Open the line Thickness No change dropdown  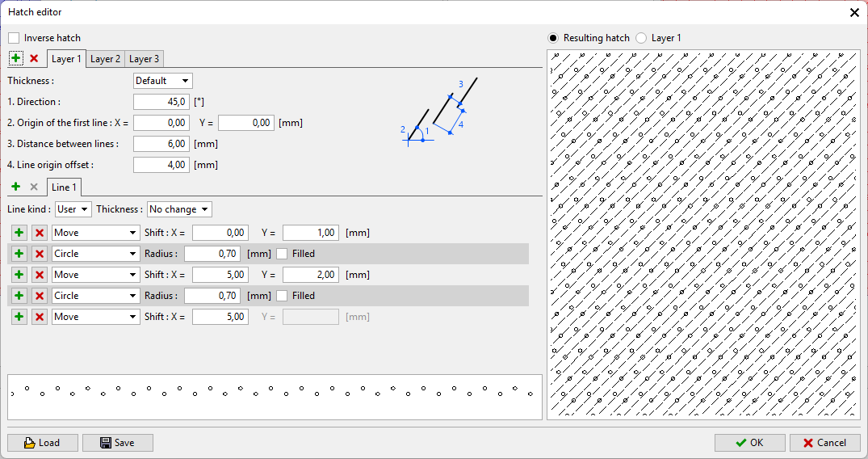[179, 209]
